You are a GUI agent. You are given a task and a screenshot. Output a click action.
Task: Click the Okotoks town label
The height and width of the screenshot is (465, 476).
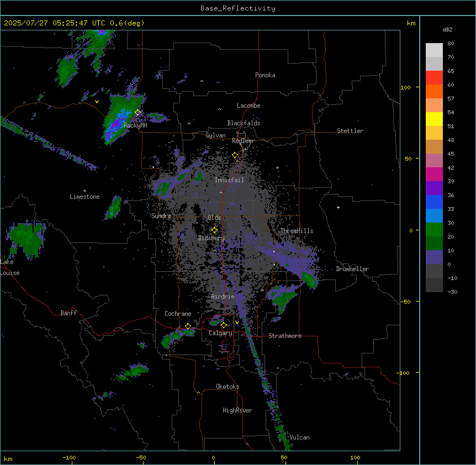(x=228, y=387)
